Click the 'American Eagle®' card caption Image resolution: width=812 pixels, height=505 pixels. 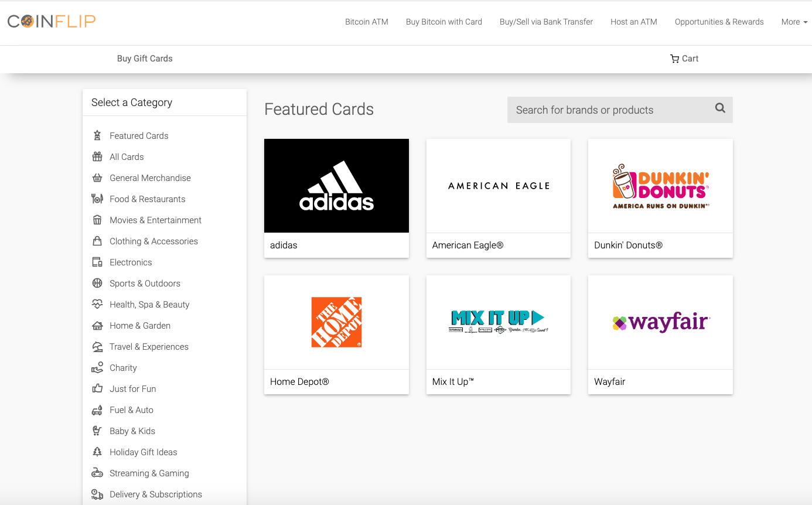coord(468,245)
